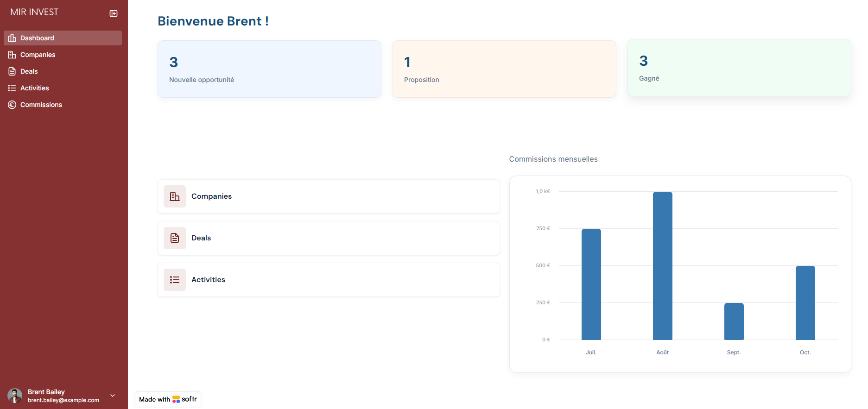Image resolution: width=868 pixels, height=409 pixels.
Task: Click the Sept. month label
Action: (734, 352)
